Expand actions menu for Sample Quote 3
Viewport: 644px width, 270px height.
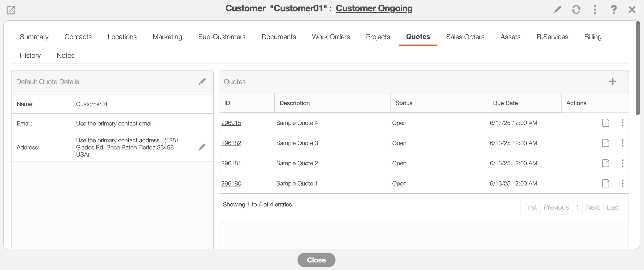click(622, 143)
